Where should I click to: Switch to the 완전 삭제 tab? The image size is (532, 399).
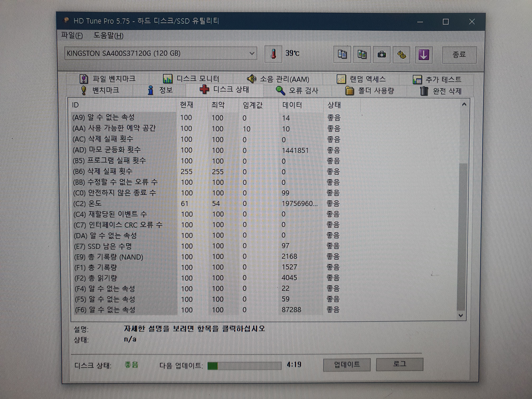tap(441, 91)
